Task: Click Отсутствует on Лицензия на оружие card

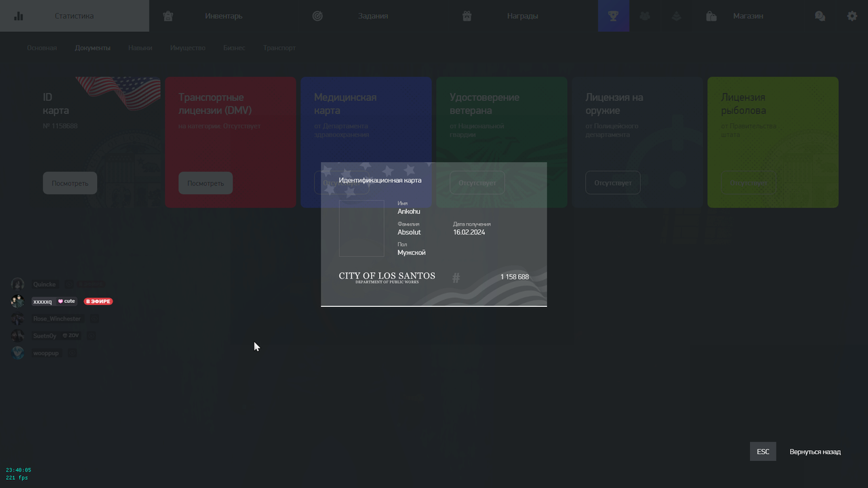Action: click(613, 183)
